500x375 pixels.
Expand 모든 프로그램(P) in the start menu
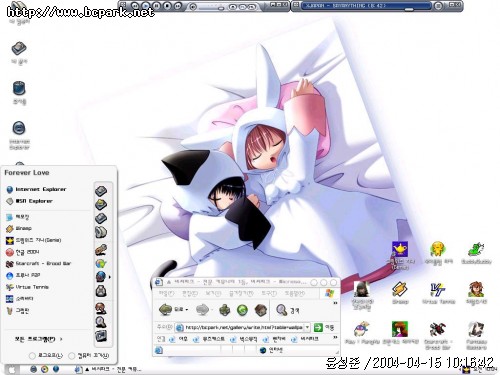click(38, 339)
